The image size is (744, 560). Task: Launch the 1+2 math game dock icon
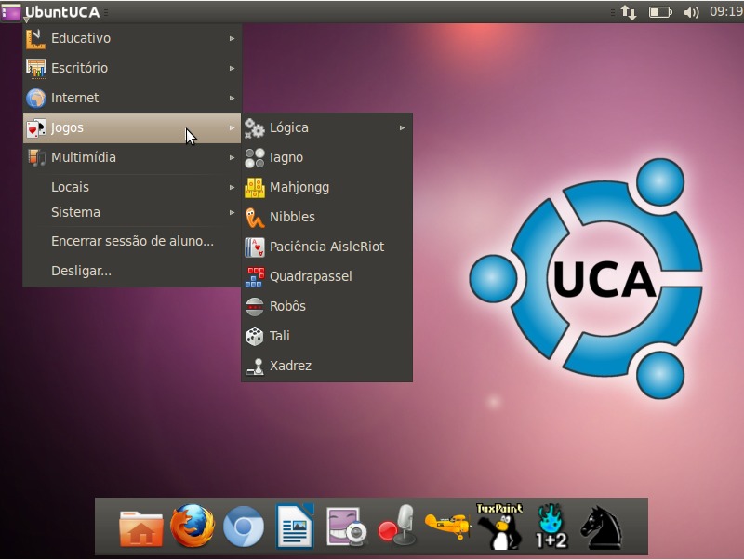(x=551, y=526)
